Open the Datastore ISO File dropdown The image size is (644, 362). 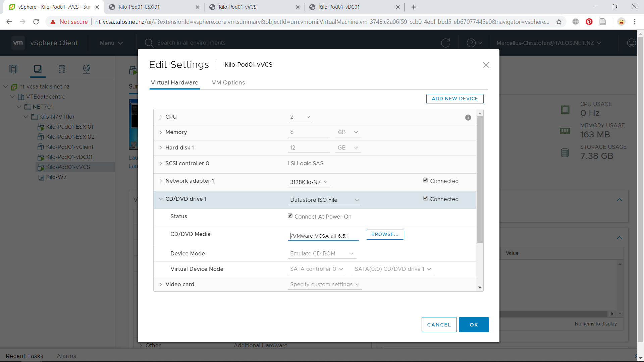click(x=324, y=200)
